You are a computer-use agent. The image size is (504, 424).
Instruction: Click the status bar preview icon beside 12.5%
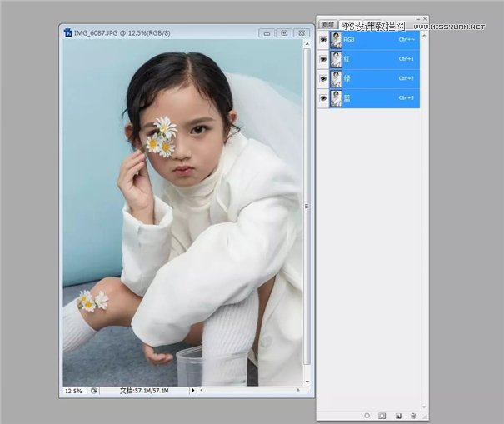click(93, 391)
